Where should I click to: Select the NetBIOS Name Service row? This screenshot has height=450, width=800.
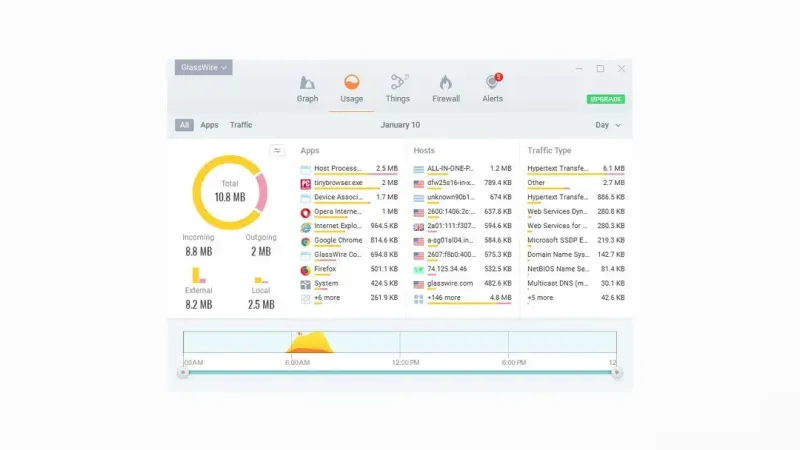[576, 269]
